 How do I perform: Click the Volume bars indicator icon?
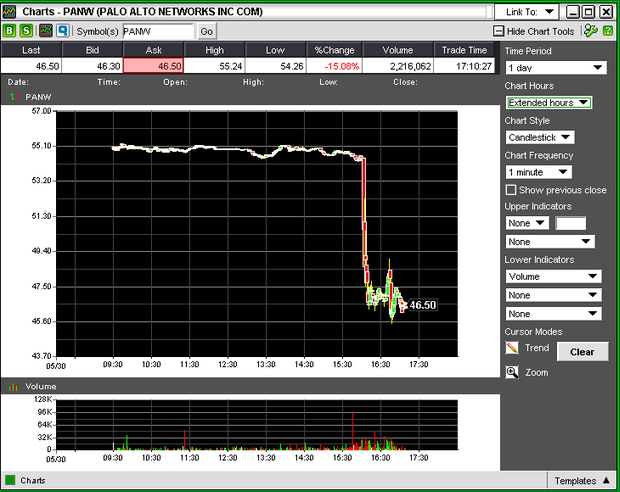(x=14, y=386)
